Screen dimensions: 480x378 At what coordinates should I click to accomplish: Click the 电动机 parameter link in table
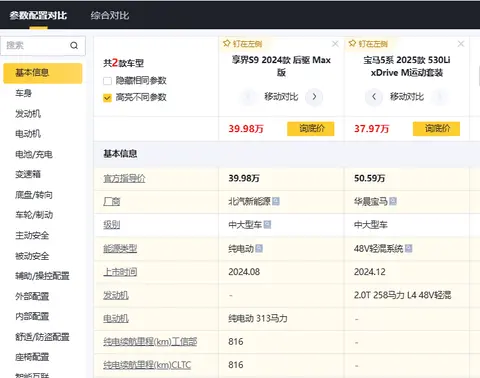click(x=116, y=319)
